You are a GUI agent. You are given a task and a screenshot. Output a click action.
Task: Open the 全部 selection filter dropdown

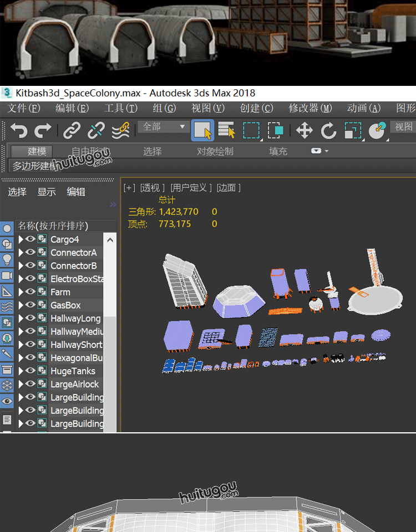164,127
